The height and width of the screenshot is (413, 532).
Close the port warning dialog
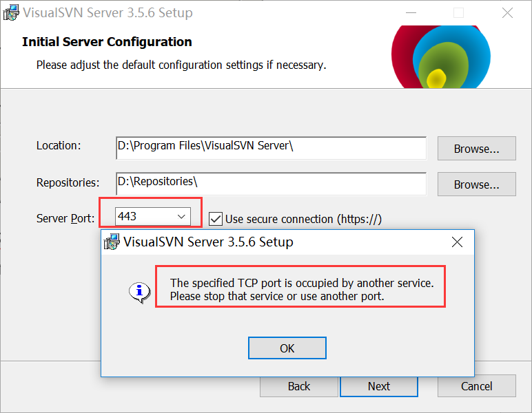[457, 242]
